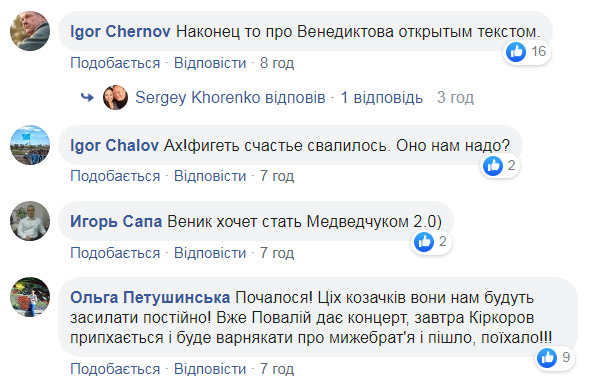Open Игорь Сапа profile name link
Screen dimensions: 601x387
pyautogui.click(x=116, y=221)
